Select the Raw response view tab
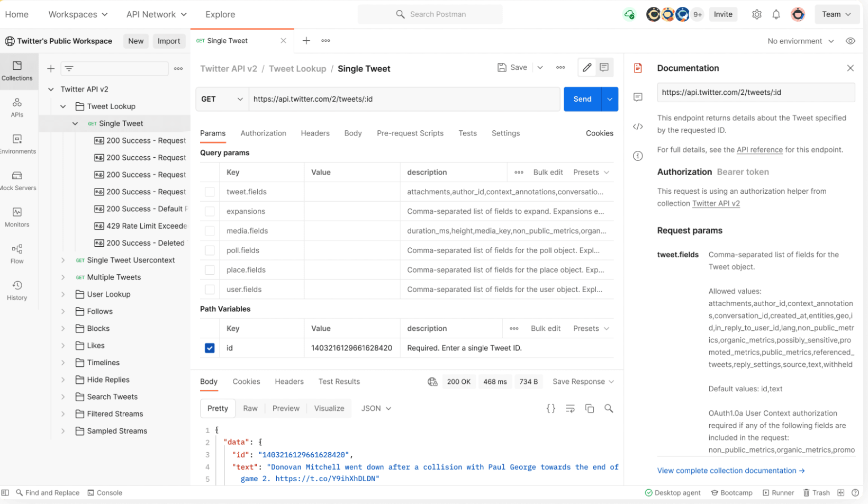Screen dimensions: 868x504 (250, 408)
